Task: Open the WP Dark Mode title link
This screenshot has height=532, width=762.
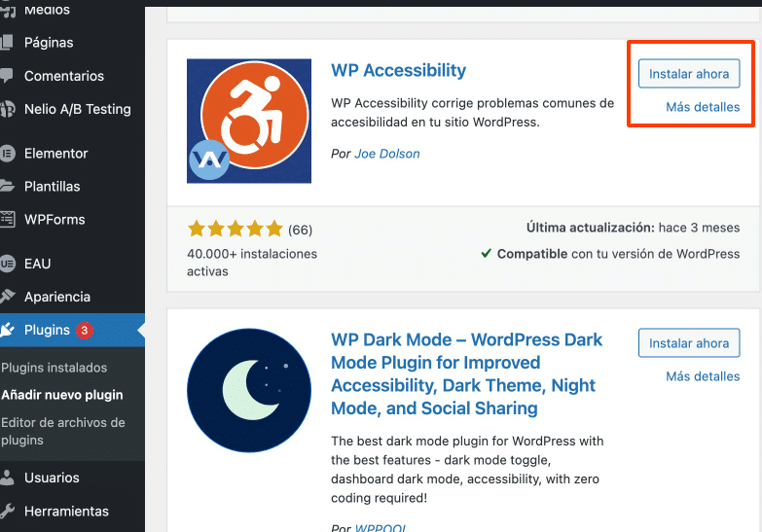Action: (466, 373)
